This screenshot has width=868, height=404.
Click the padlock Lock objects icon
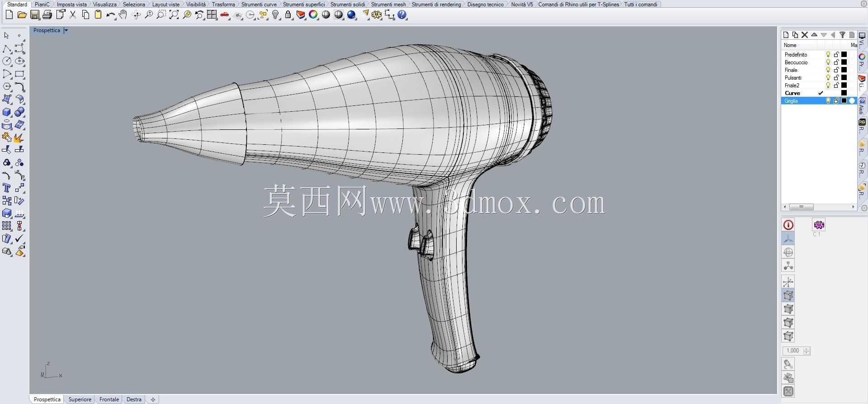click(288, 15)
